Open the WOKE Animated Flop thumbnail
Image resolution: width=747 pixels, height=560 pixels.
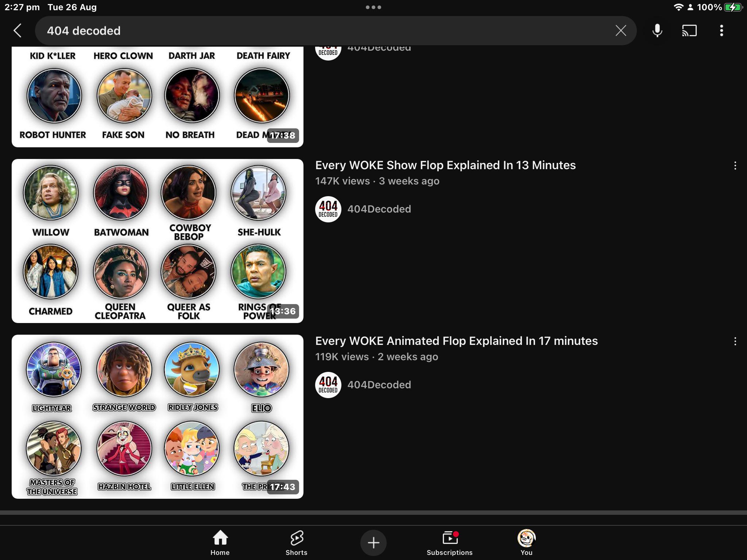(x=157, y=416)
